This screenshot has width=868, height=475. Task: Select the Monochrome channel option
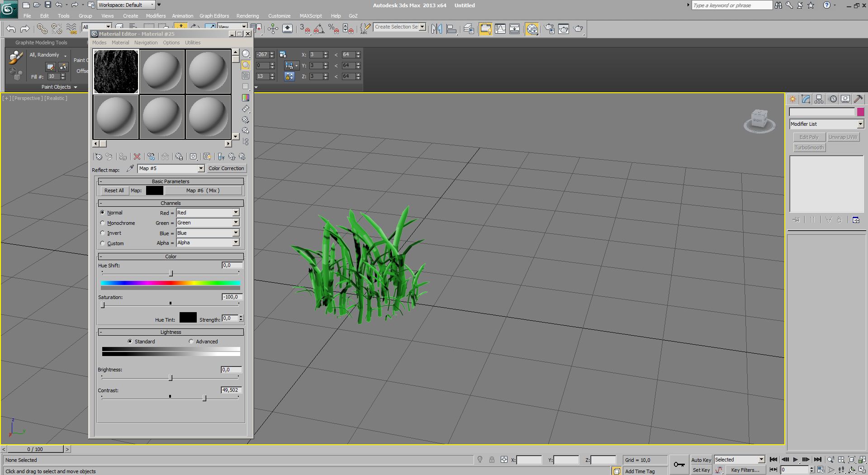pos(103,223)
